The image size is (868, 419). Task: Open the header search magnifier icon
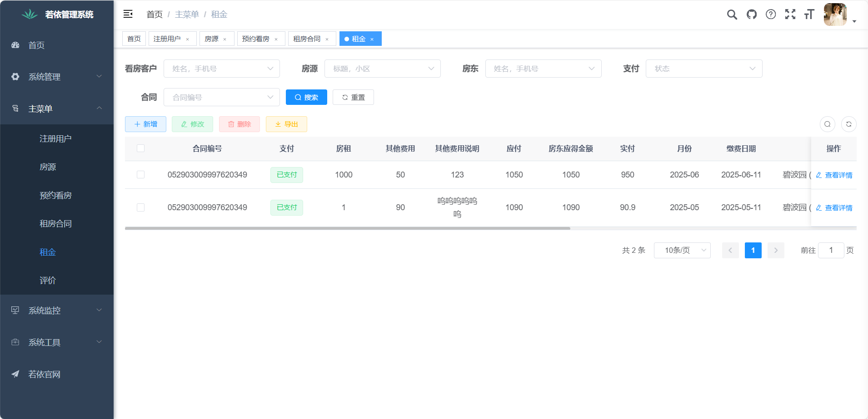click(732, 15)
